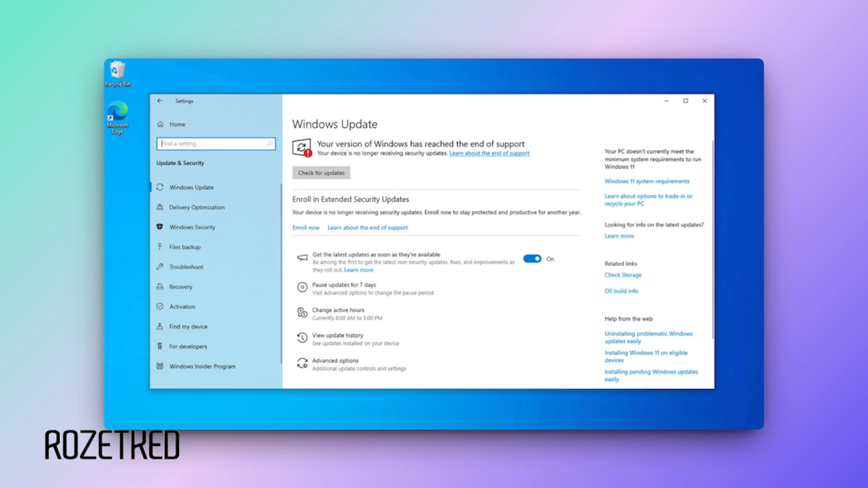The width and height of the screenshot is (868, 488).
Task: Click the Windows Insider Program icon
Action: click(160, 366)
